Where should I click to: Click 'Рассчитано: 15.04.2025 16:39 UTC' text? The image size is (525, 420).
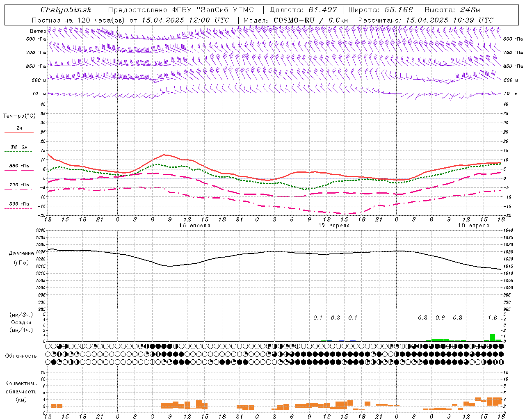[x=426, y=20]
